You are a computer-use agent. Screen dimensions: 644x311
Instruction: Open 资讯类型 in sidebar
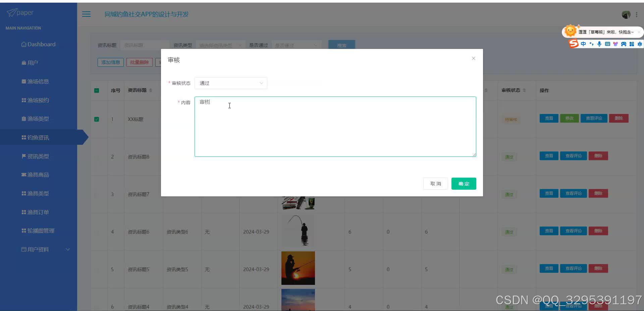tap(35, 156)
